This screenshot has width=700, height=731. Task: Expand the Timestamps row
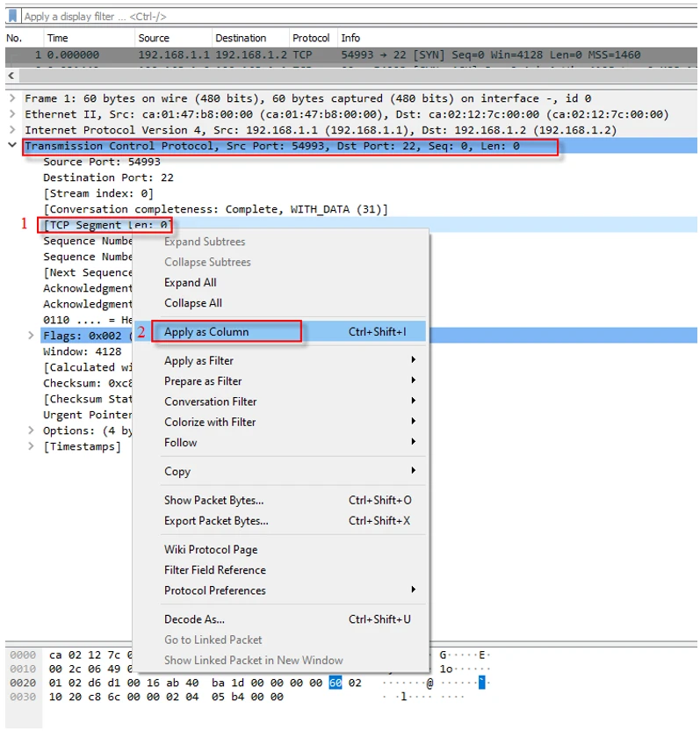tap(32, 446)
